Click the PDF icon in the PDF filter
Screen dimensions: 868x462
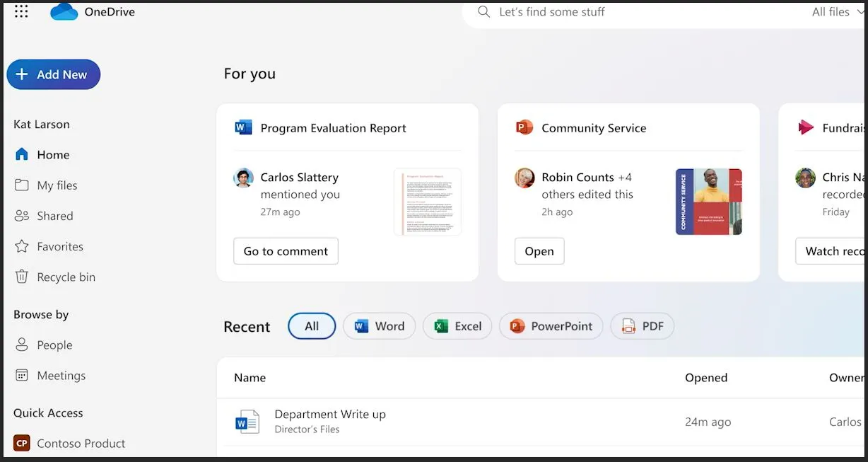pyautogui.click(x=628, y=326)
